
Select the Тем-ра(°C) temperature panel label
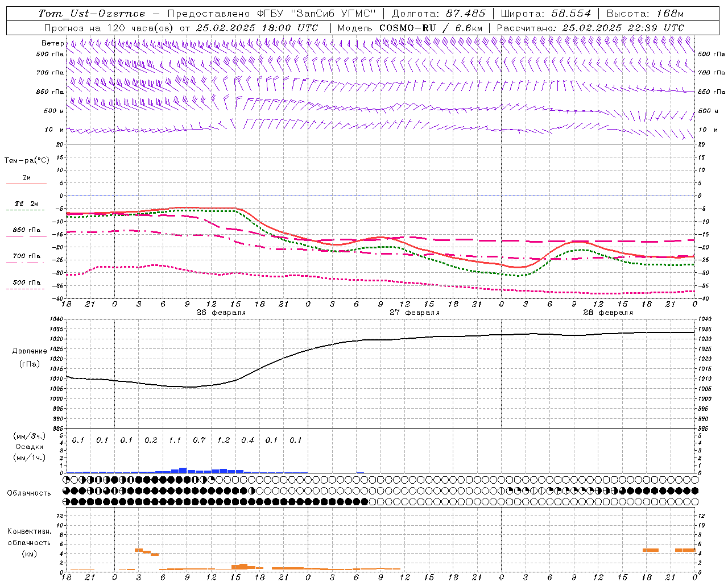27,161
